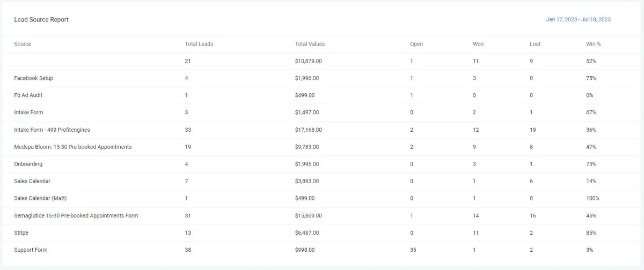Open the date range Jan 17, 2023 - Jul 18, 2023

point(578,19)
